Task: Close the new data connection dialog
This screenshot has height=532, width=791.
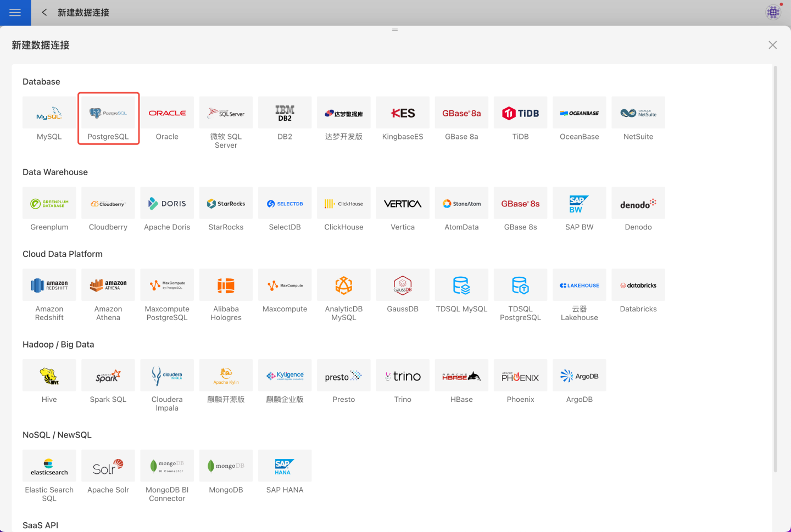Action: (x=772, y=45)
